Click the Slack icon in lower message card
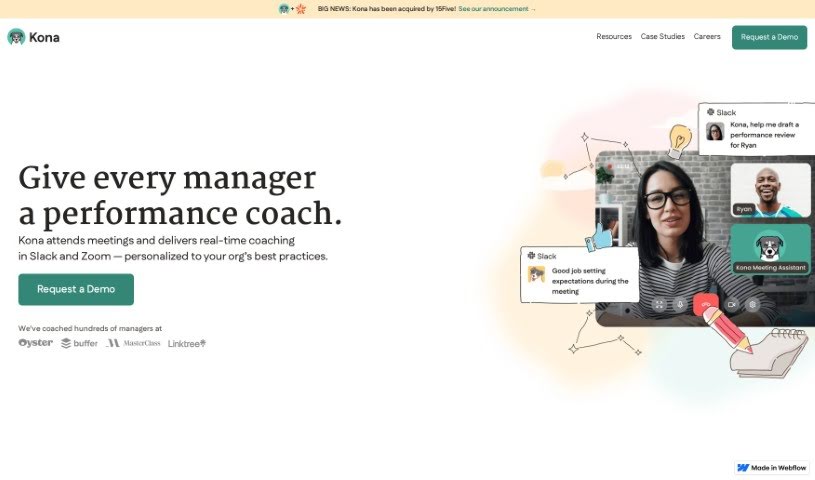 pos(531,255)
